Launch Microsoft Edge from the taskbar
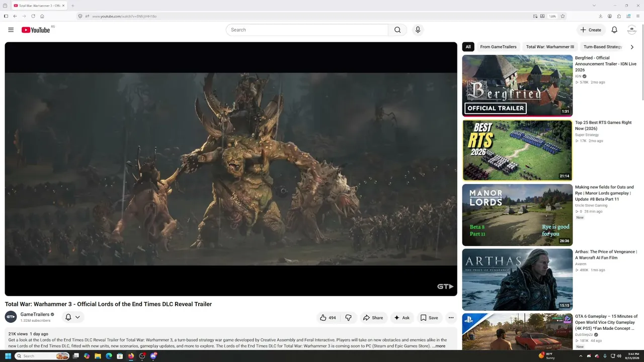This screenshot has height=362, width=644. point(109,356)
